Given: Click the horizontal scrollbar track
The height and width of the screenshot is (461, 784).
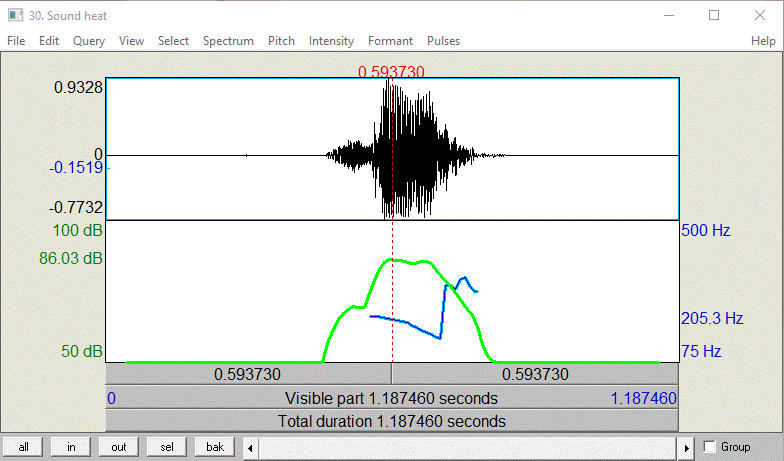Looking at the screenshot, I should click(x=468, y=448).
